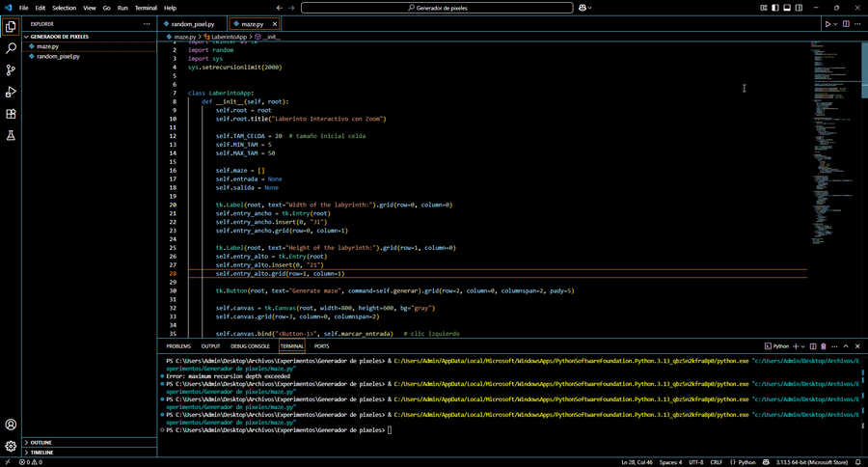Go forward with the right arrow

pos(291,8)
